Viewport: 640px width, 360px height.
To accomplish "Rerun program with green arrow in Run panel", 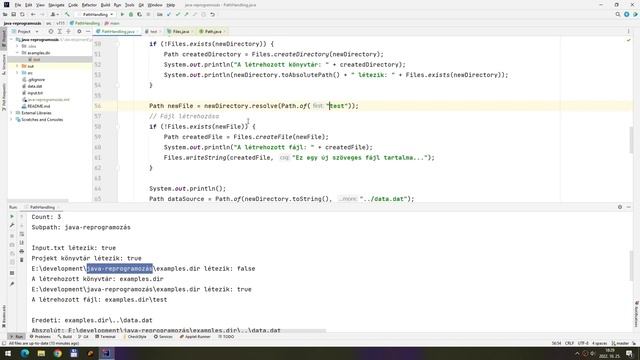I will pyautogui.click(x=12, y=216).
